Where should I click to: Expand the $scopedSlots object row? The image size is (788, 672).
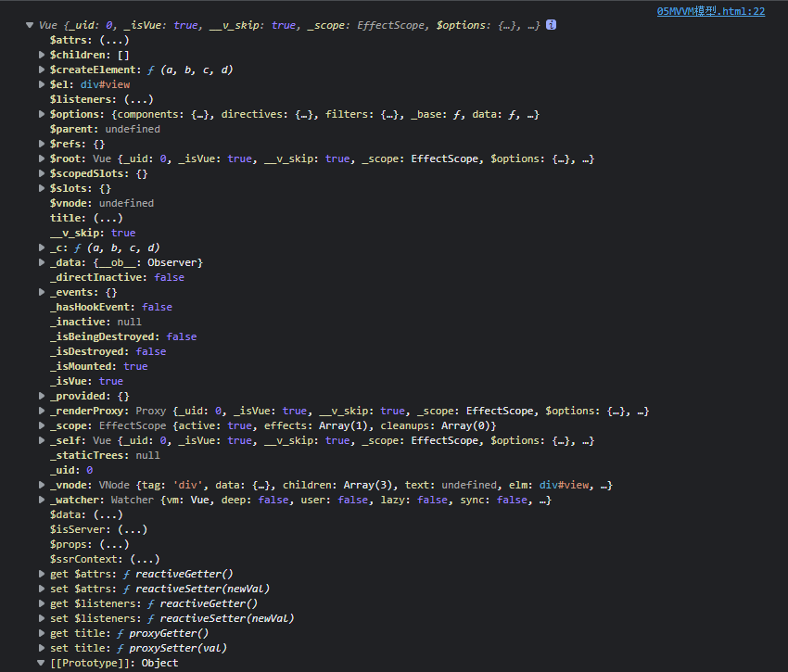42,173
